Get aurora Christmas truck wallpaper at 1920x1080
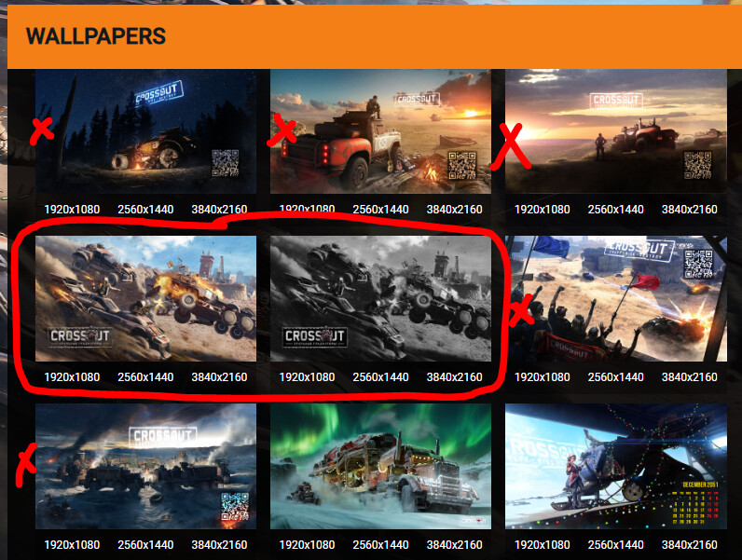 [x=307, y=545]
